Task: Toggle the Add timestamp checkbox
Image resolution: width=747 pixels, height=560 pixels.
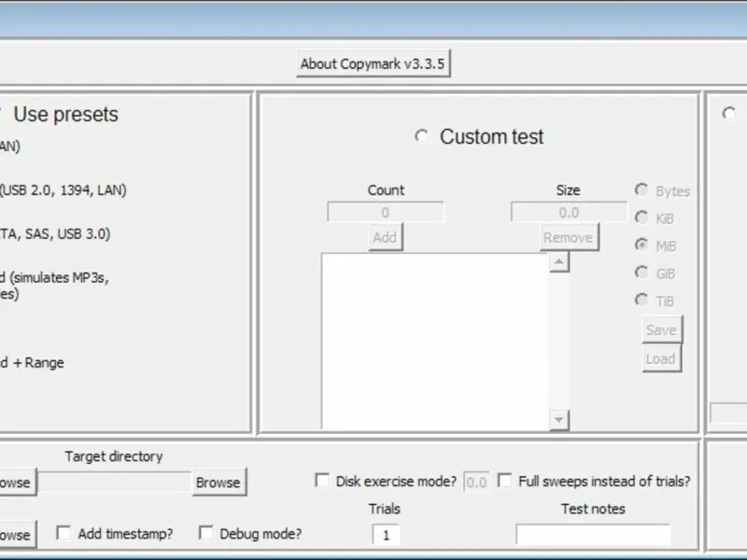Action: pyautogui.click(x=63, y=532)
